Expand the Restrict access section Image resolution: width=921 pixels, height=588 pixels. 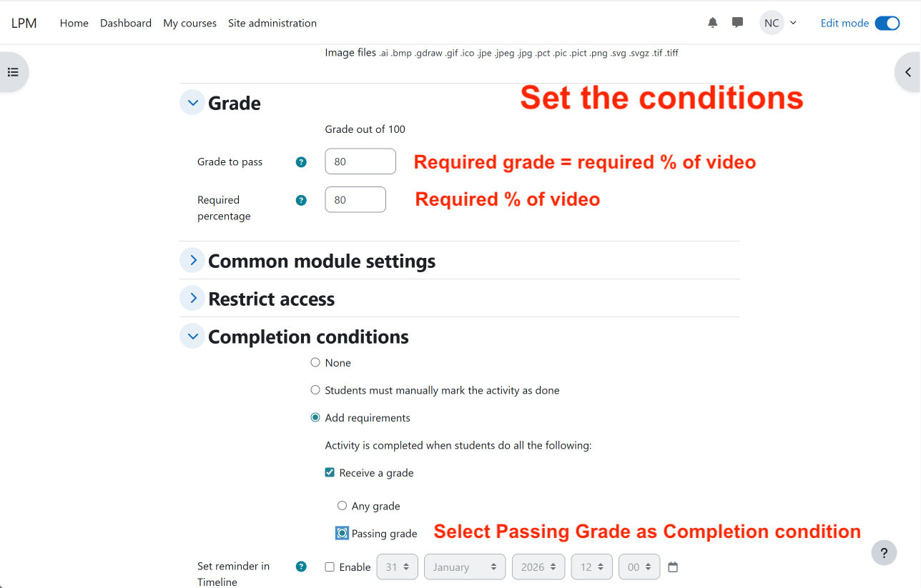pos(192,299)
